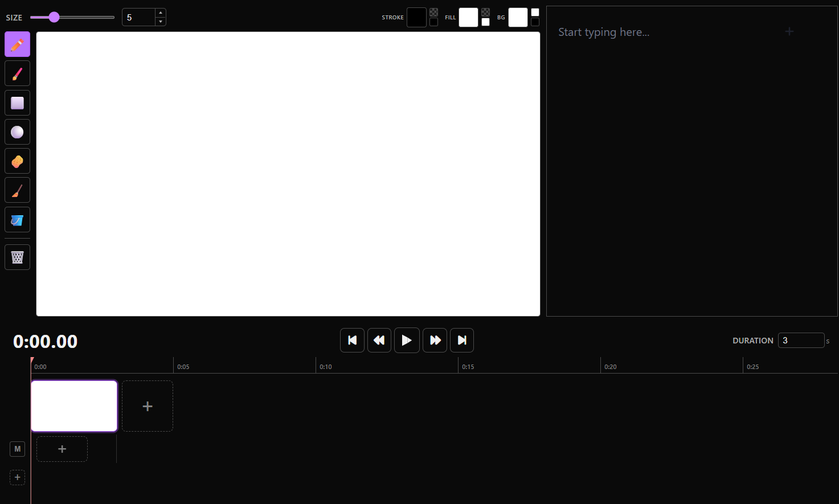Jump to the first frame
The height and width of the screenshot is (504, 839).
pos(352,340)
